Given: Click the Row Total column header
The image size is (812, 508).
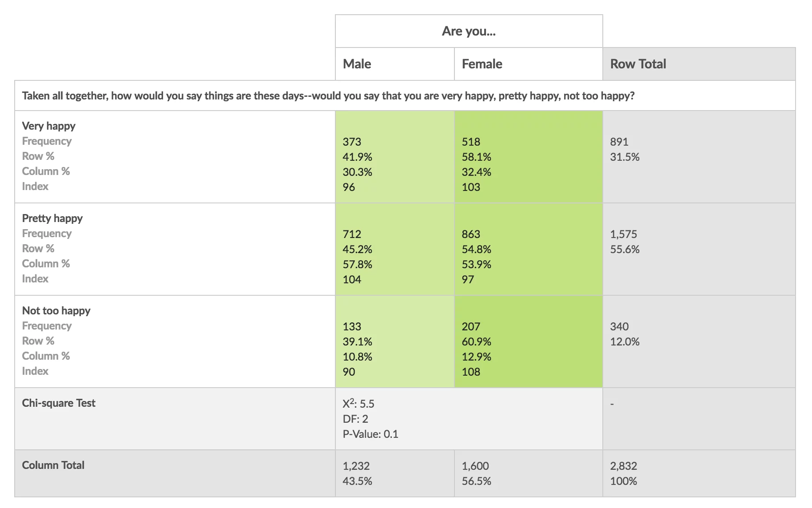Looking at the screenshot, I should pos(638,64).
